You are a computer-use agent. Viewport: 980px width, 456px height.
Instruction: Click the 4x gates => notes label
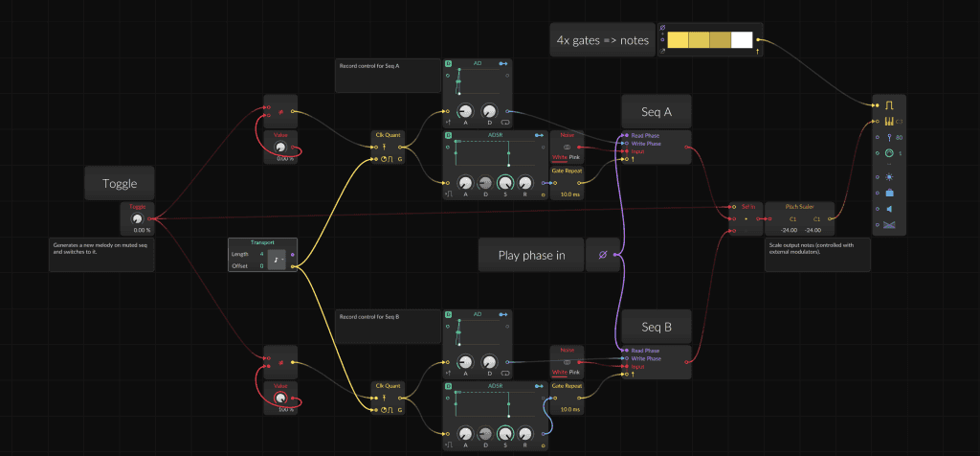point(603,40)
